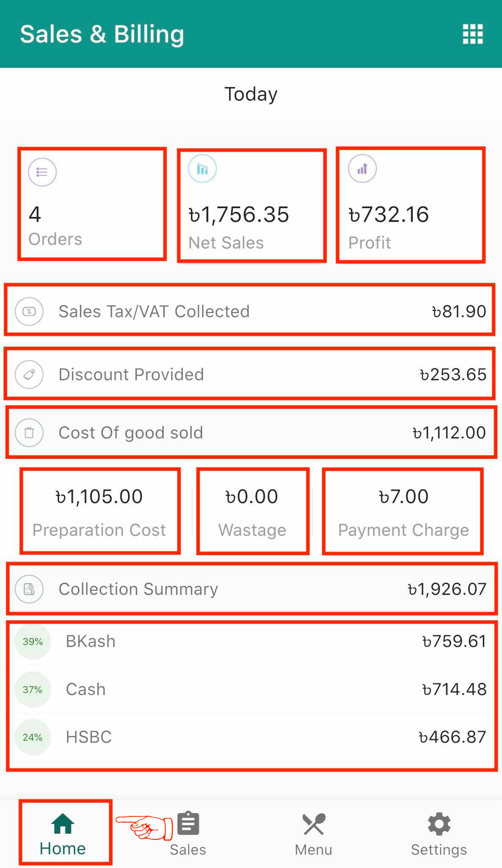Viewport: 502px width, 868px height.
Task: Click the Orders list icon
Action: tap(42, 172)
